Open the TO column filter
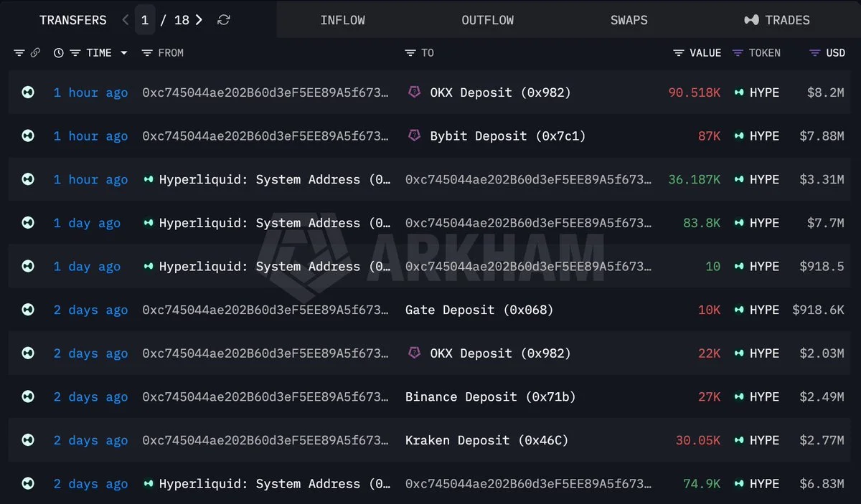The width and height of the screenshot is (861, 504). 410,53
